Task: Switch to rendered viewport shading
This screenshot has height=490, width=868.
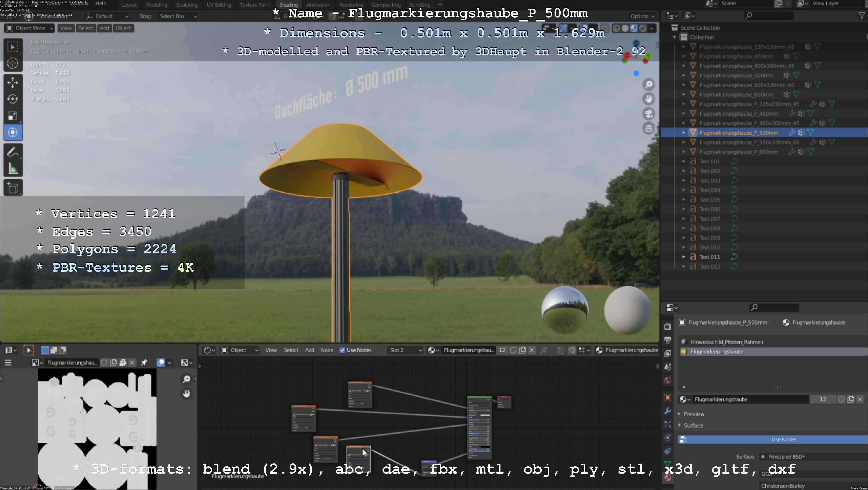Action: 643,28
